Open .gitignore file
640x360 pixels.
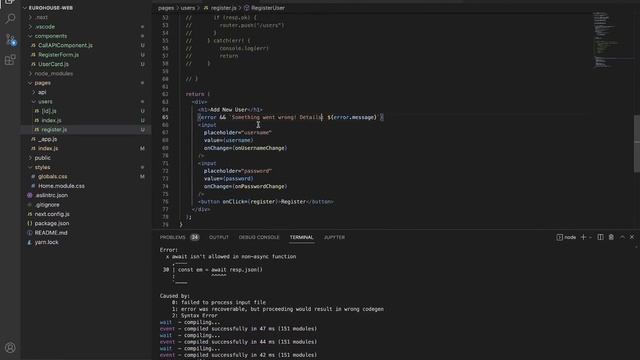[47, 205]
